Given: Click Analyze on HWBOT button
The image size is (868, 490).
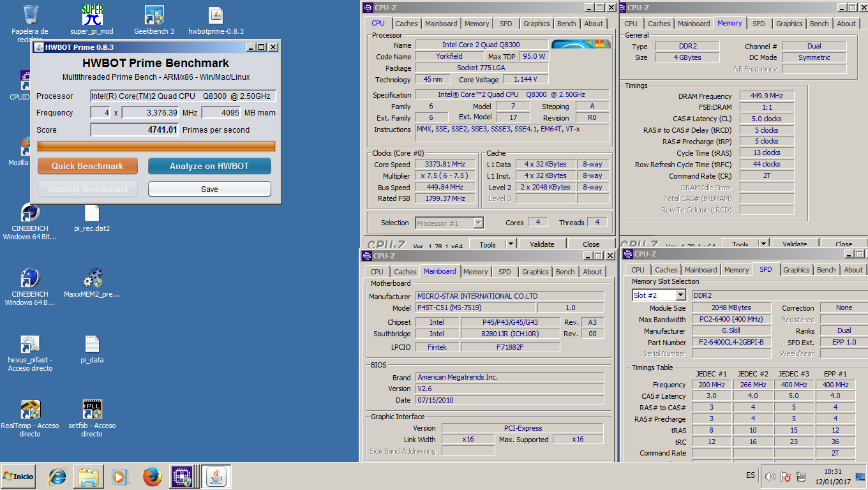Looking at the screenshot, I should tap(209, 166).
